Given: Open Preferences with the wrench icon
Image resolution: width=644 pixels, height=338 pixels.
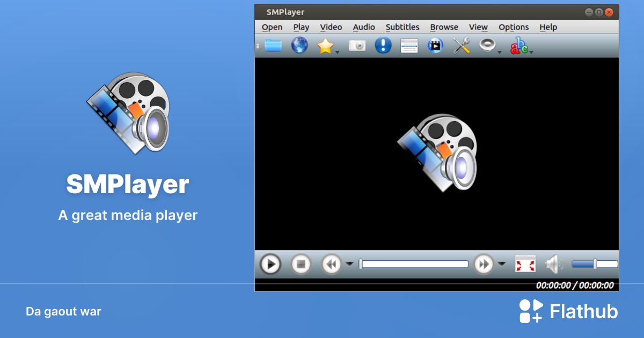Looking at the screenshot, I should tap(462, 46).
